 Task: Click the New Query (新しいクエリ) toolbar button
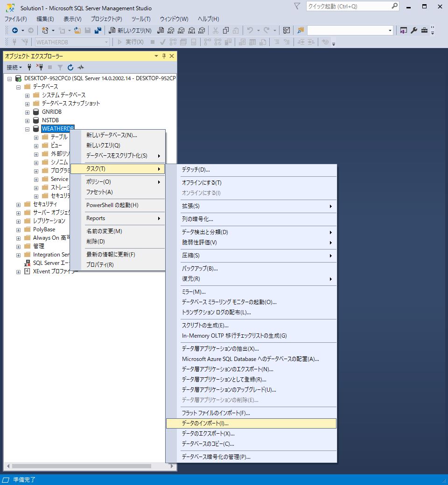pos(130,30)
